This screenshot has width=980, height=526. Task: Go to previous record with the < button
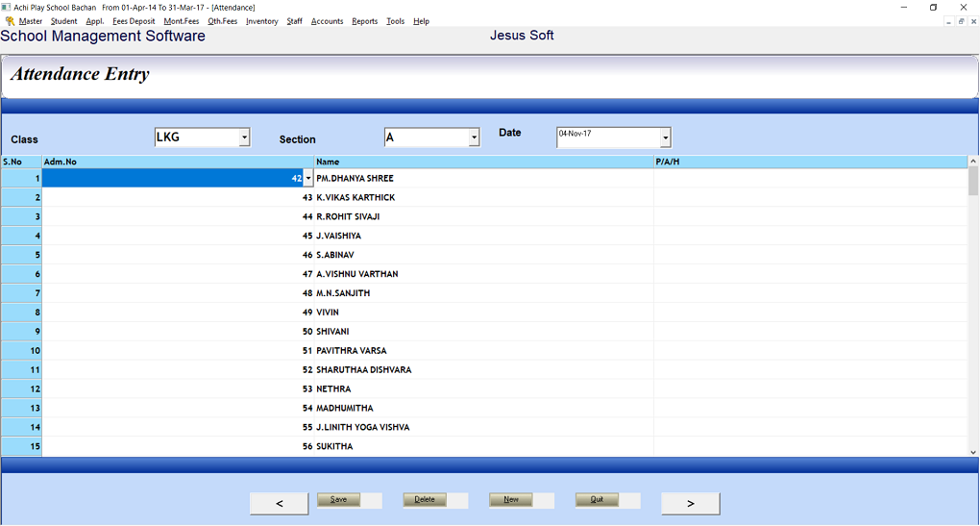click(x=279, y=503)
